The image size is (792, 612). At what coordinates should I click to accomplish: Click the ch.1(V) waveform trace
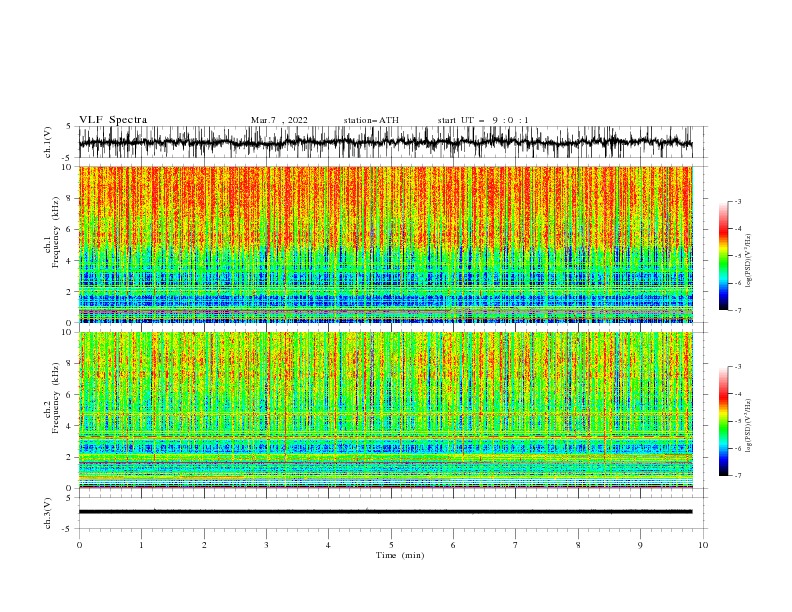point(385,142)
